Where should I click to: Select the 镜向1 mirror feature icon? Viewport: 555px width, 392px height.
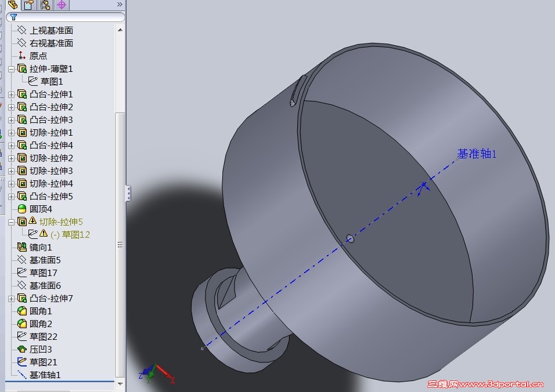pos(22,246)
